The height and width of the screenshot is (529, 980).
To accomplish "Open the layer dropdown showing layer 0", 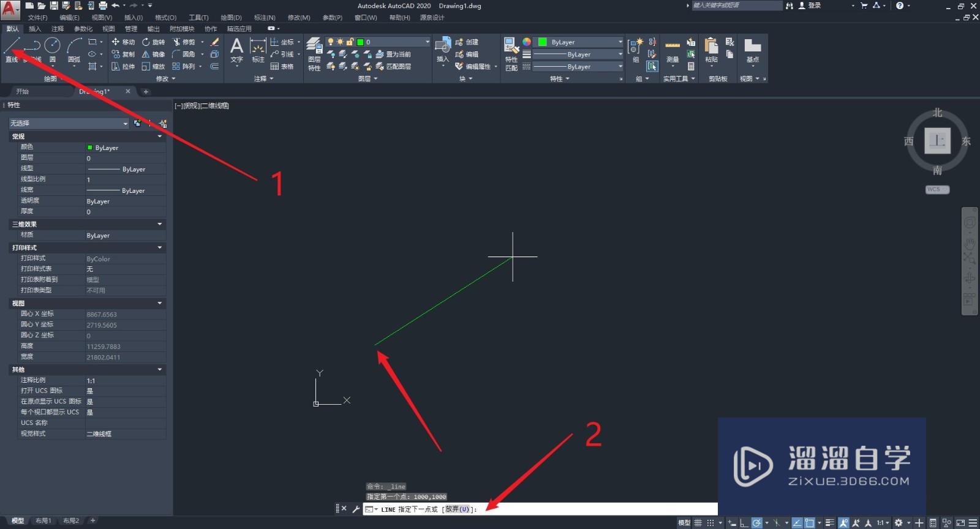I will pyautogui.click(x=379, y=42).
